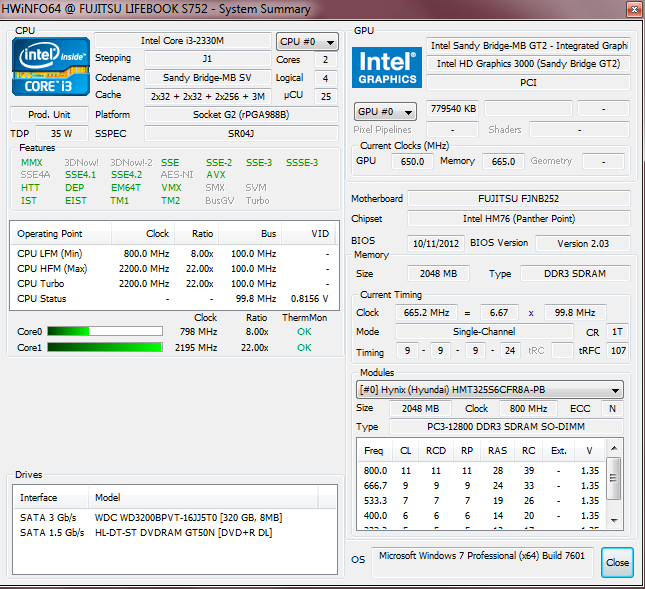Screen dimensions: 645x589
Task: Click the 400.0 frequency row in timing table
Action: [481, 515]
